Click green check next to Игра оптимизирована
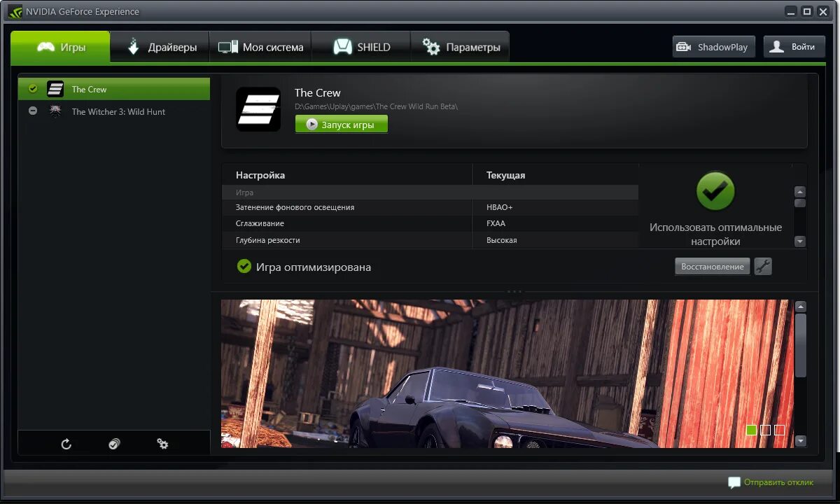The image size is (840, 504). coord(244,267)
